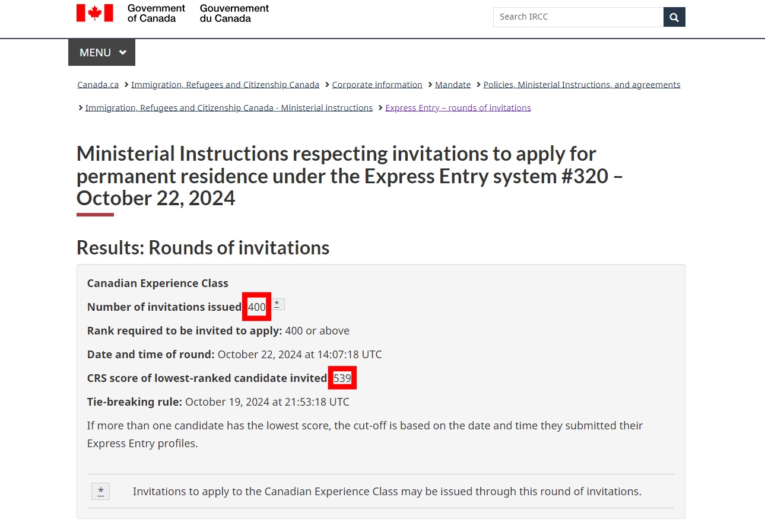Open the MENU dropdown
The width and height of the screenshot is (765, 532).
point(101,52)
